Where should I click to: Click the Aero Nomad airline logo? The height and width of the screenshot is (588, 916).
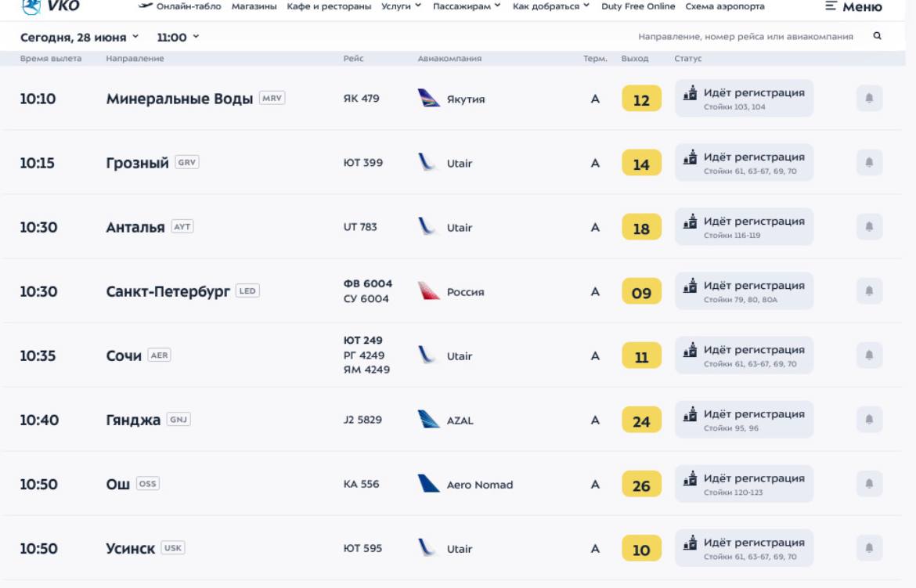[429, 484]
